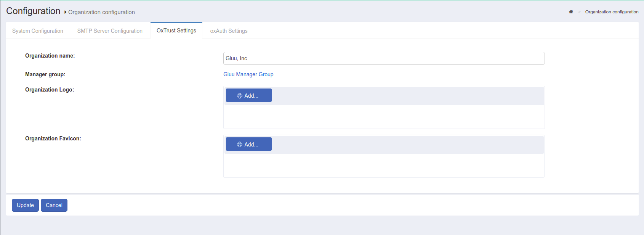Viewport: 644px width, 235px height.
Task: Click the Configuration page heading
Action: (33, 11)
